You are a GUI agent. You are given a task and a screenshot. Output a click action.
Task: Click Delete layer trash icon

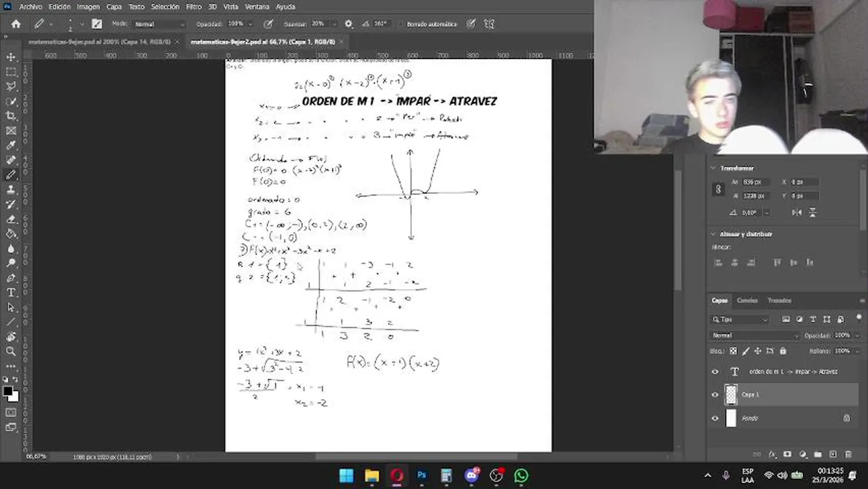[x=849, y=454]
